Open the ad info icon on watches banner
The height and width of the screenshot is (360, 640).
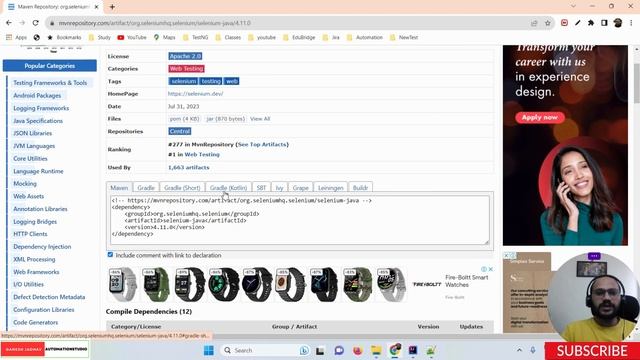(484, 269)
